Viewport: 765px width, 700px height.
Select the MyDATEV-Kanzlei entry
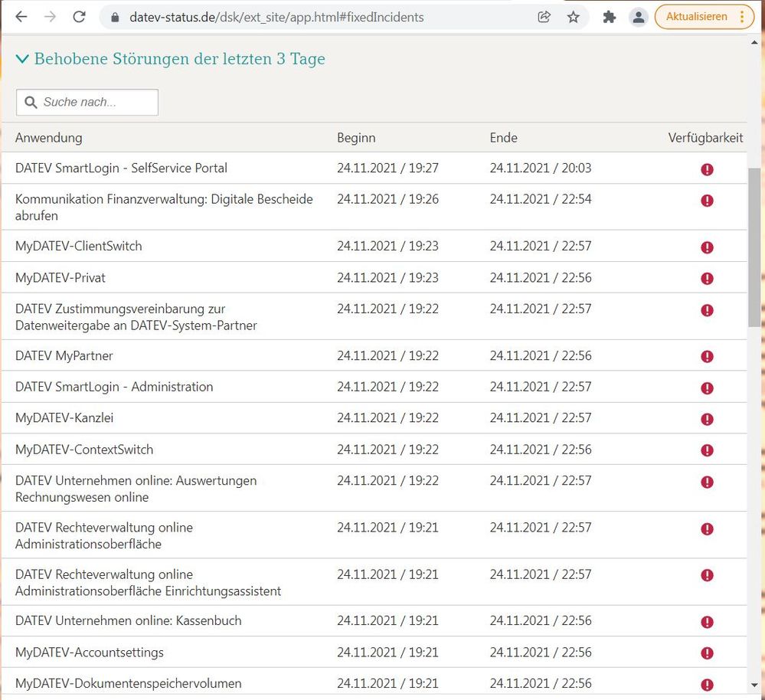(x=64, y=418)
